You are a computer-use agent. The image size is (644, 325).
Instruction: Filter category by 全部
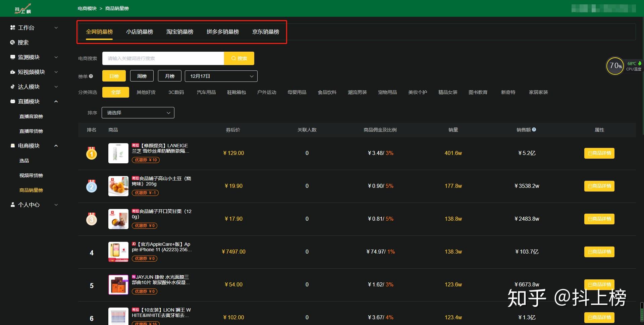pyautogui.click(x=116, y=92)
